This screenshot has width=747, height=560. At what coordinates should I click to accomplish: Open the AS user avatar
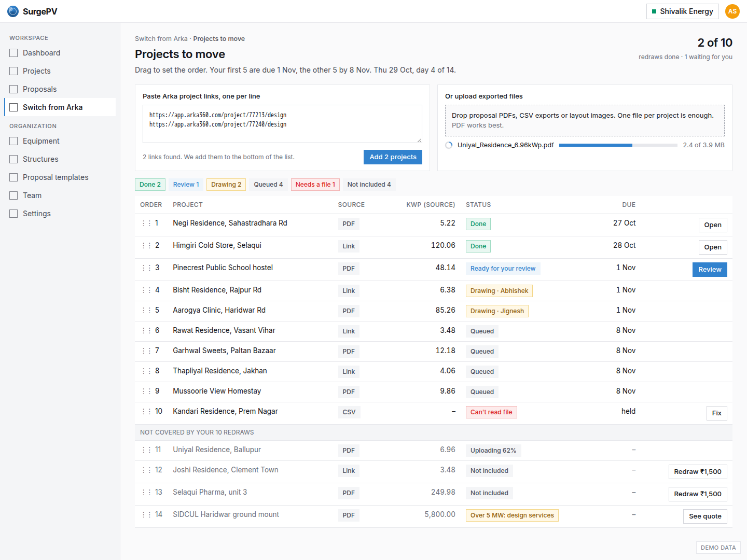point(732,11)
